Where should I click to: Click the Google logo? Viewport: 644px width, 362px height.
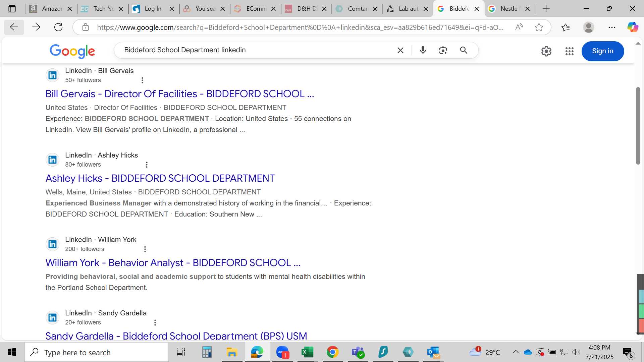tap(72, 51)
